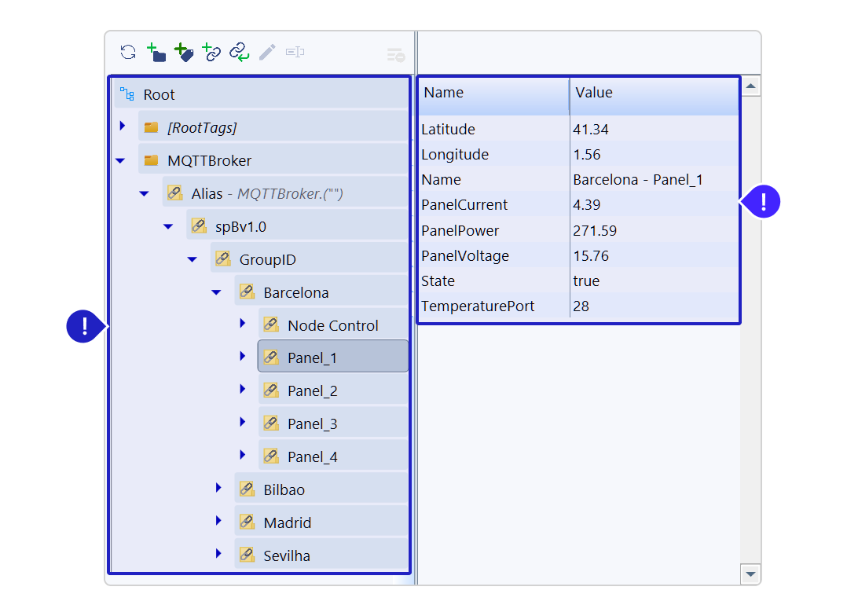
Task: Click the add link icon
Action: tap(211, 53)
